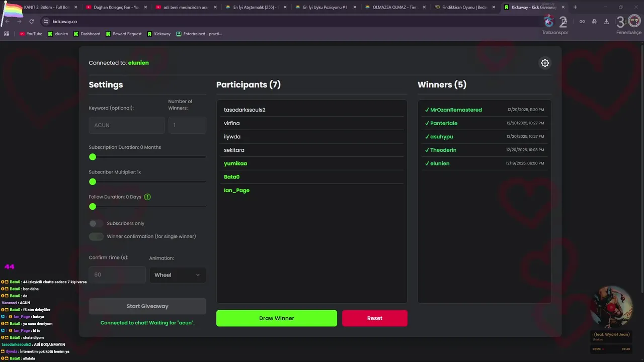The height and width of the screenshot is (362, 644).
Task: Click the copy link icon in toolbar
Action: pos(582,22)
